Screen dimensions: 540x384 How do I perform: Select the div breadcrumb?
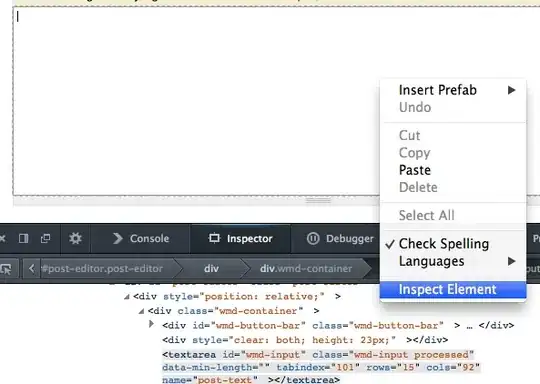211,269
